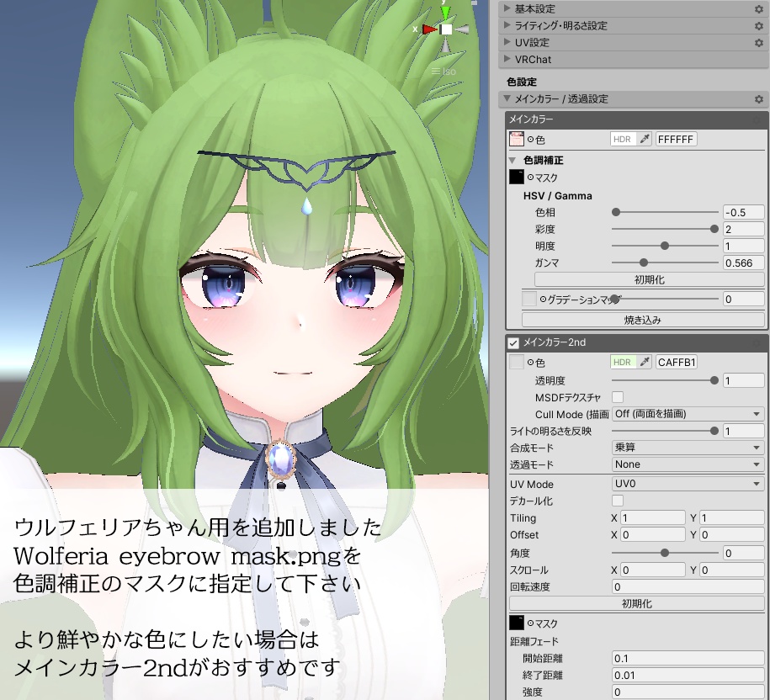Screen dimensions: 770x700
Task: Click center cube of scene orientation gizmo
Action: [446, 29]
